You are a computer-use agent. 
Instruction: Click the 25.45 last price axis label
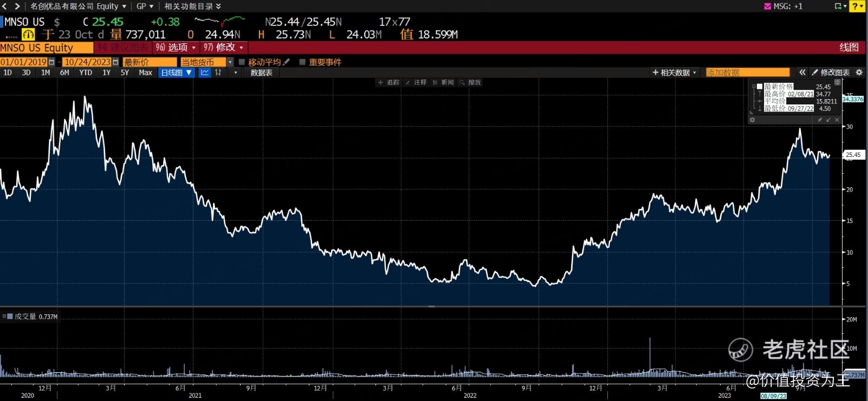pos(853,155)
